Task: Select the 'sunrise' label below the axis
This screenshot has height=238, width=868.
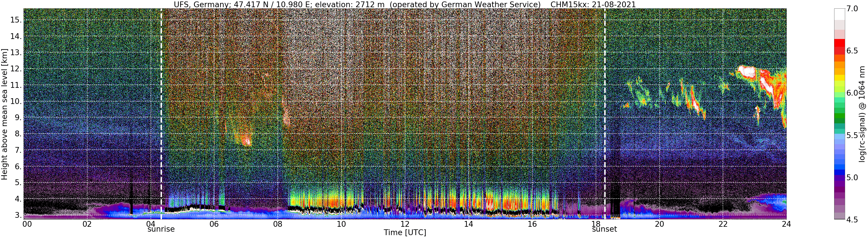Action: coord(161,229)
